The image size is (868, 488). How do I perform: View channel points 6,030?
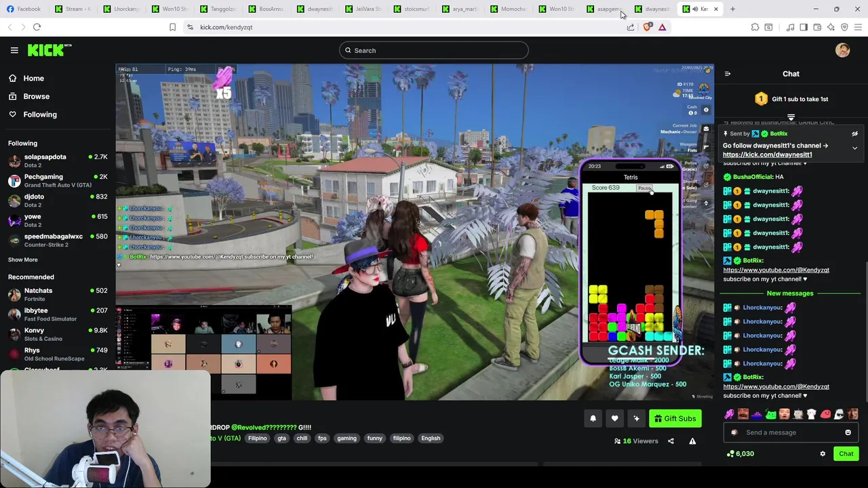pyautogui.click(x=740, y=454)
